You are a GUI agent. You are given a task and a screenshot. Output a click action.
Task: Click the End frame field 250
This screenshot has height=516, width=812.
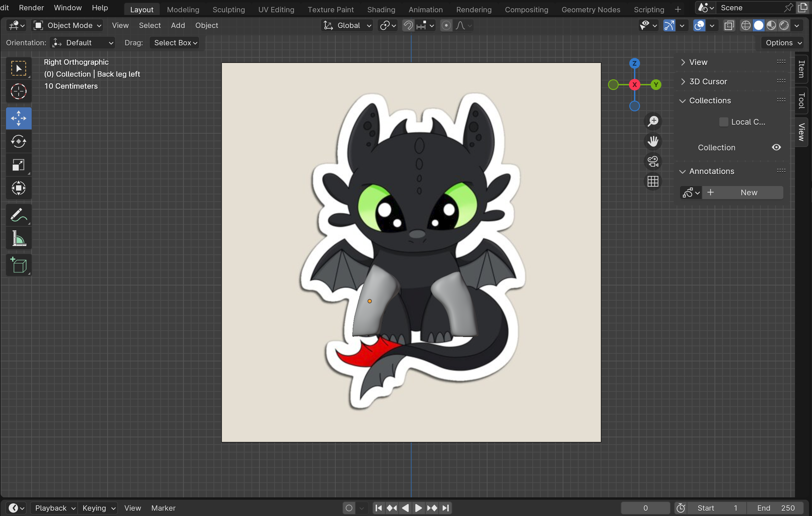[x=776, y=508]
